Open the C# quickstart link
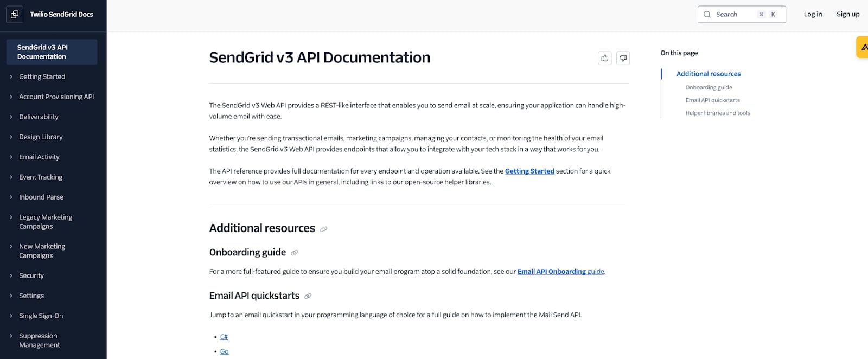868x359 pixels. click(224, 337)
